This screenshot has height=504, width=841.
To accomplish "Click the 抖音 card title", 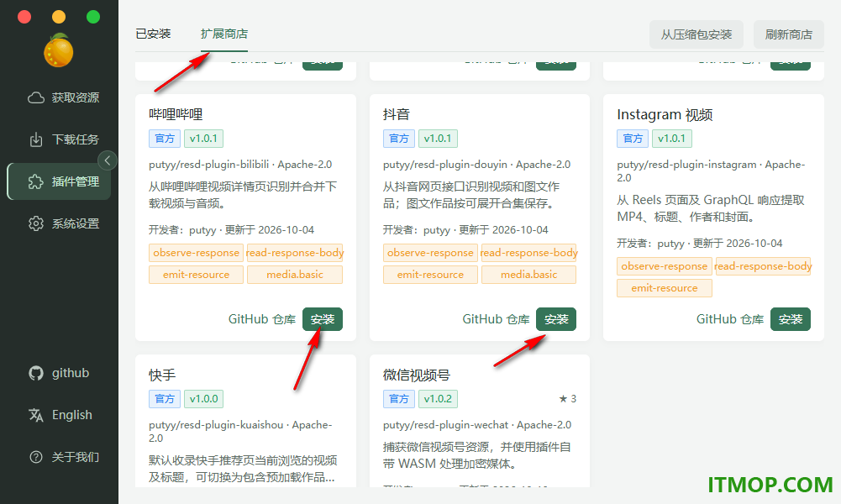I will (397, 114).
